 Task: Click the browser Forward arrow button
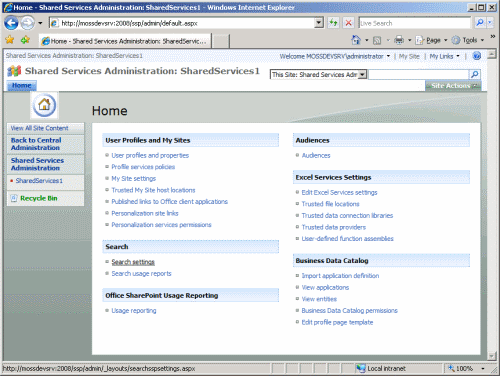pos(27,23)
